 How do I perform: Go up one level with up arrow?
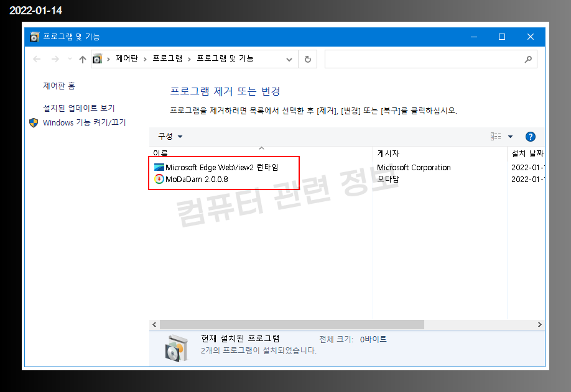tap(83, 59)
